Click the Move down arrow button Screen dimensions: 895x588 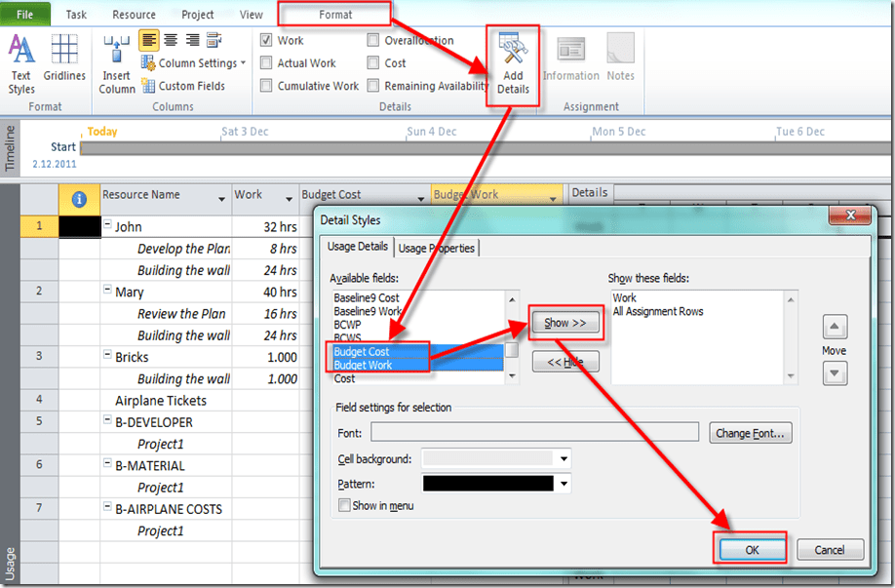pos(835,373)
